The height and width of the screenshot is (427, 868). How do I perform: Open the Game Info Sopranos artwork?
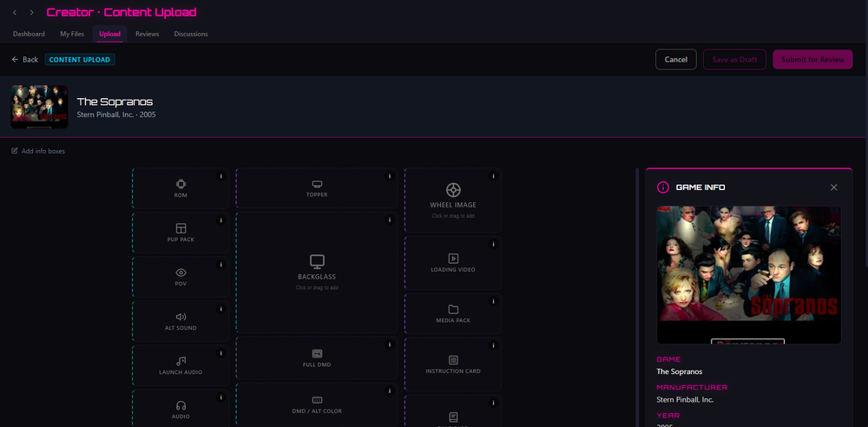coord(749,275)
